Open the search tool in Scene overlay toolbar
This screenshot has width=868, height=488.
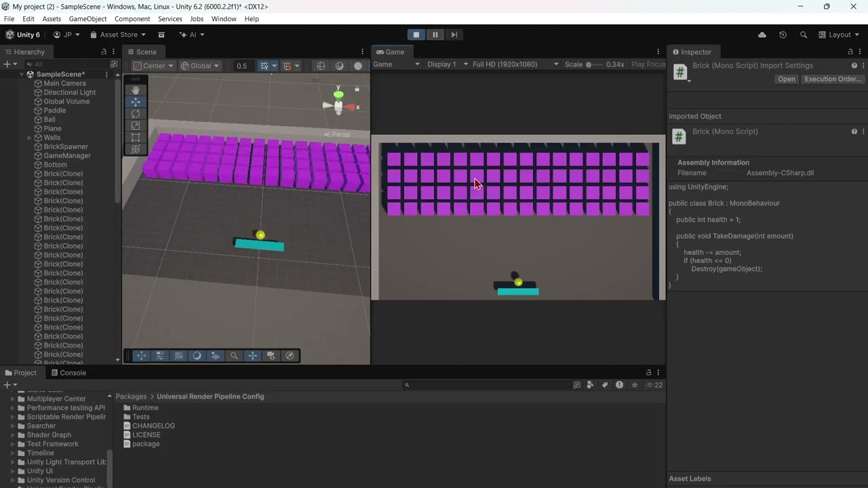234,356
